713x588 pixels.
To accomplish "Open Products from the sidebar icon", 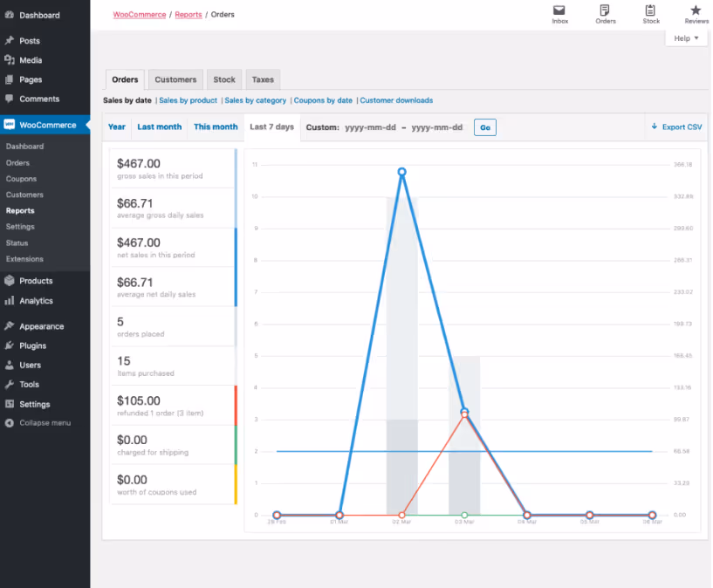I will tap(10, 281).
